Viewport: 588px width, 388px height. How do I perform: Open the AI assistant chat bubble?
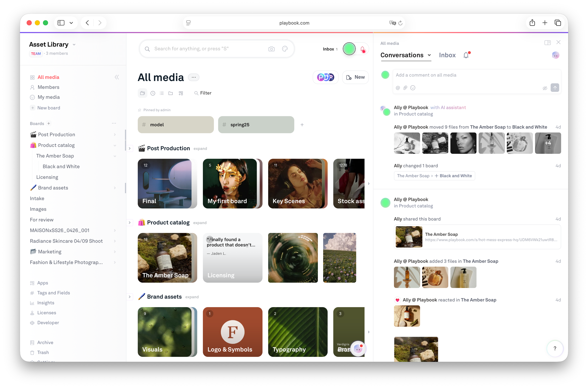pos(358,348)
